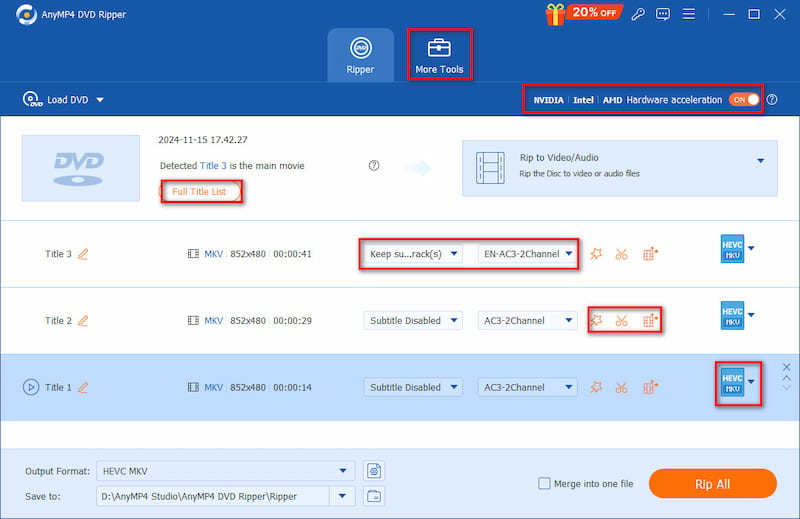Check Merge into one file
The image size is (800, 519).
click(x=544, y=483)
